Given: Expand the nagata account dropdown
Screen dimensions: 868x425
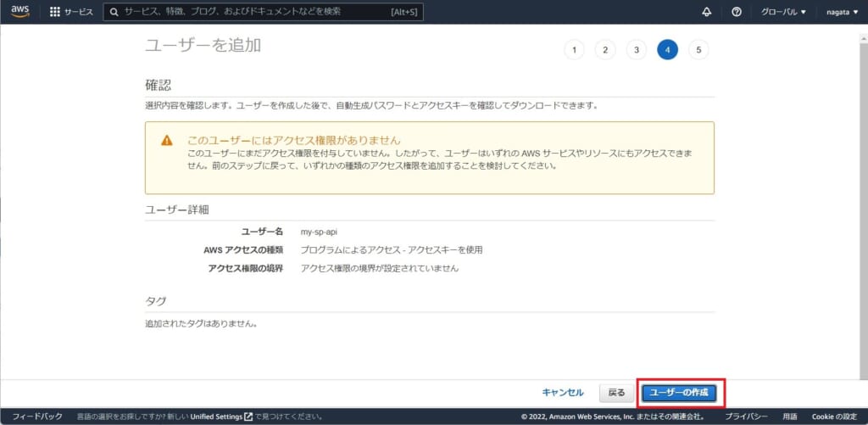Looking at the screenshot, I should 841,12.
